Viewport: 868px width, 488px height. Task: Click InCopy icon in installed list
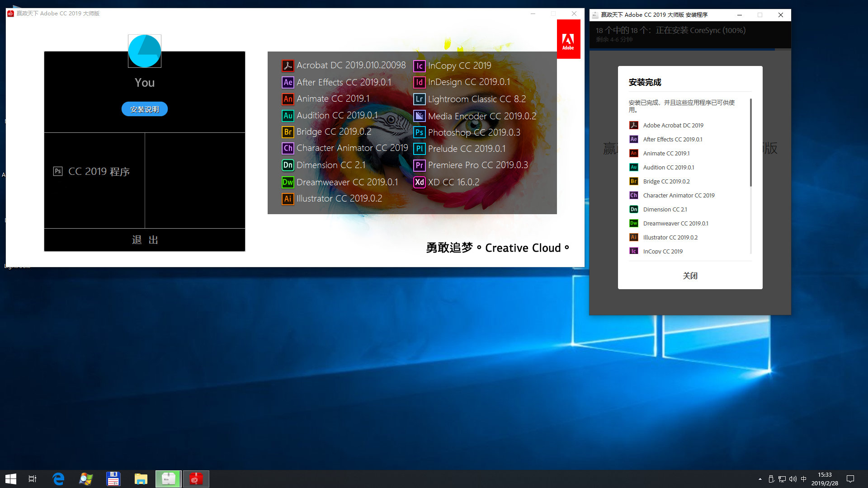click(634, 251)
